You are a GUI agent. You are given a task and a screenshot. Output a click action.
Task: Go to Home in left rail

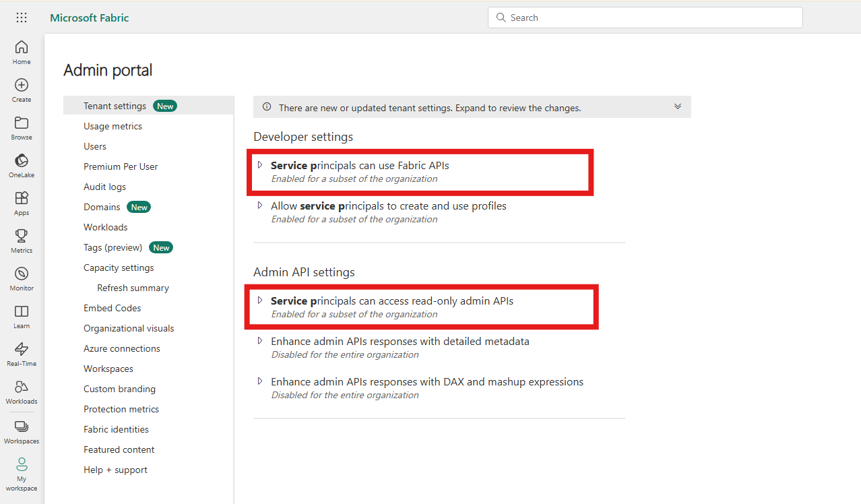coord(22,53)
